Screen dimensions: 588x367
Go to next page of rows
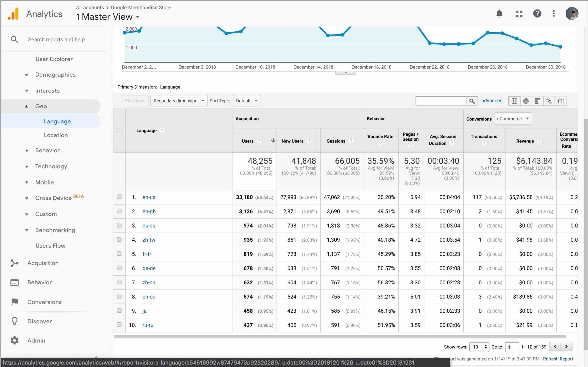(x=566, y=347)
